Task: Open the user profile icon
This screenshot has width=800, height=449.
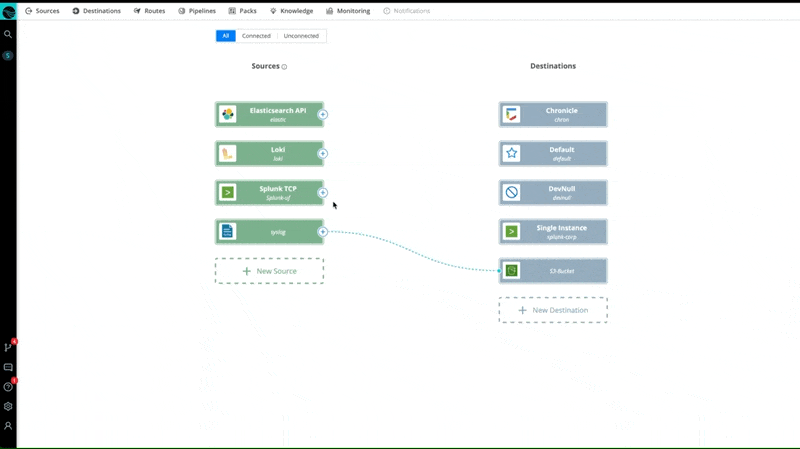Action: tap(8, 426)
